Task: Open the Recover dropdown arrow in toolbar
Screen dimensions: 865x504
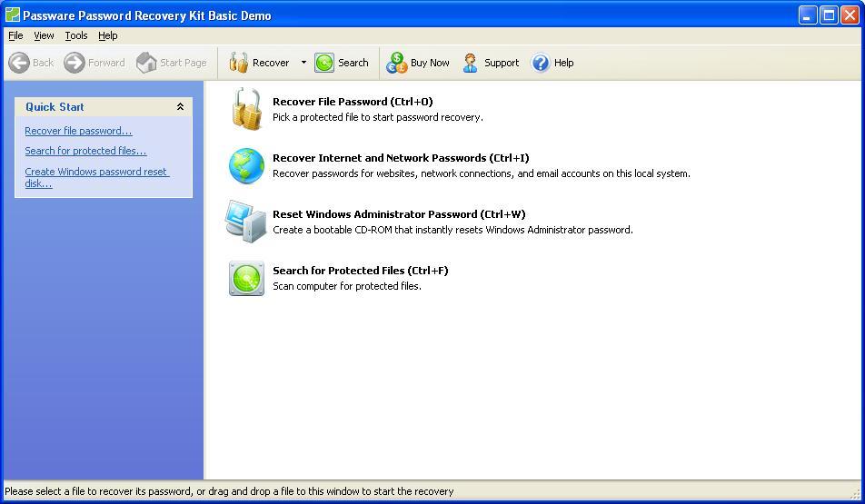Action: pos(303,63)
